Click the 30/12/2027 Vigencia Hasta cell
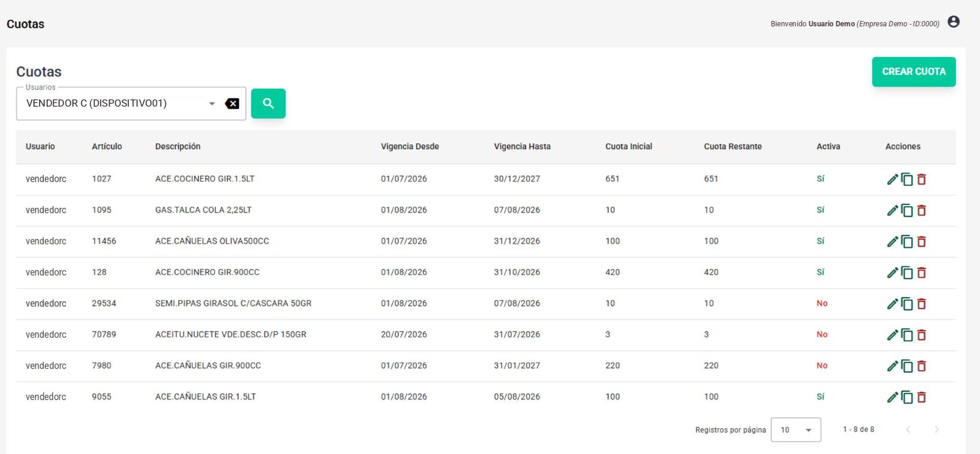Image resolution: width=980 pixels, height=454 pixels. point(517,179)
